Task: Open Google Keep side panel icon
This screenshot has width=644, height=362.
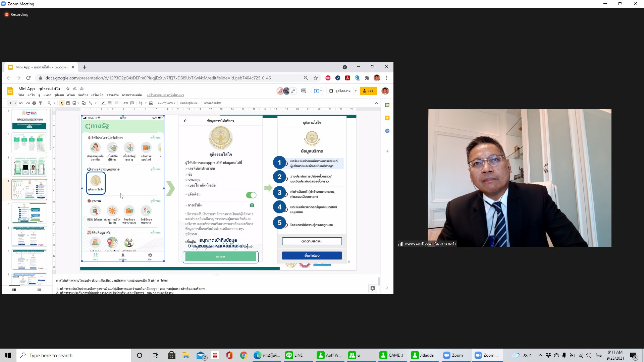Action: tap(387, 118)
